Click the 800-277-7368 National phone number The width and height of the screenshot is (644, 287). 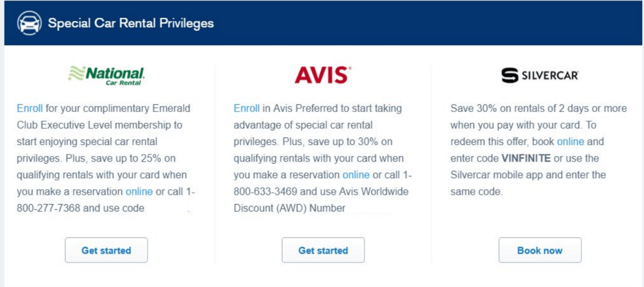click(49, 208)
